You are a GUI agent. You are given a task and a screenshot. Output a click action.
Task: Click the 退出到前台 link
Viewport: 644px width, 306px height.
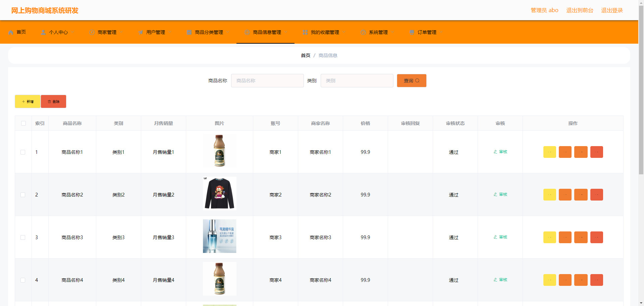[580, 10]
